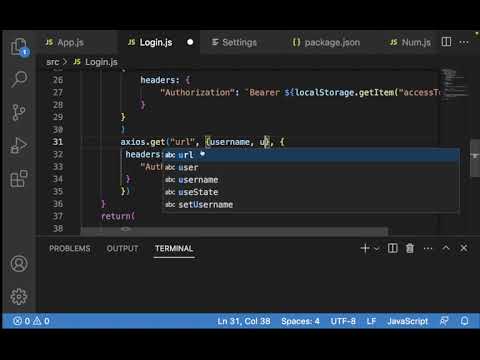Click 'Authorization' string on line 27
Screen dimensions: 480x360
point(197,92)
